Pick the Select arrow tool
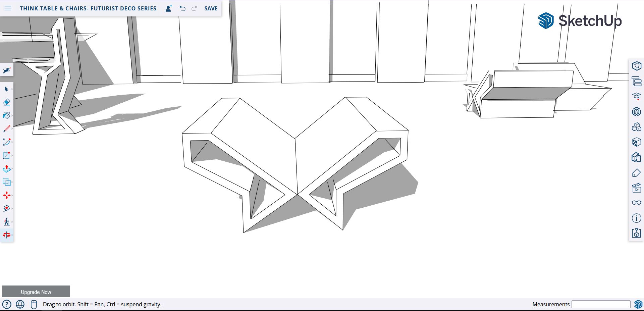The height and width of the screenshot is (311, 644). (6, 89)
